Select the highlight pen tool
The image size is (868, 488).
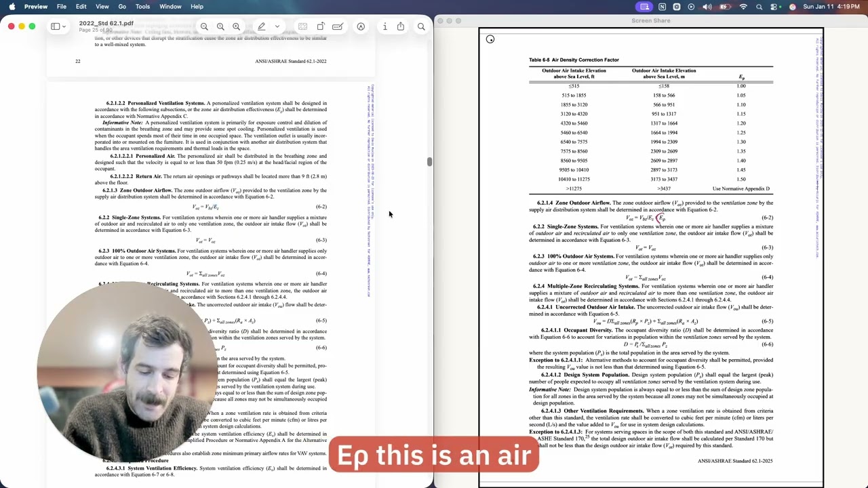coord(261,26)
